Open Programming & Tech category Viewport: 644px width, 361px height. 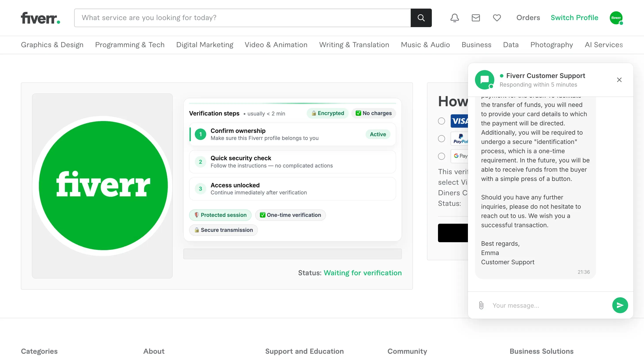point(130,45)
